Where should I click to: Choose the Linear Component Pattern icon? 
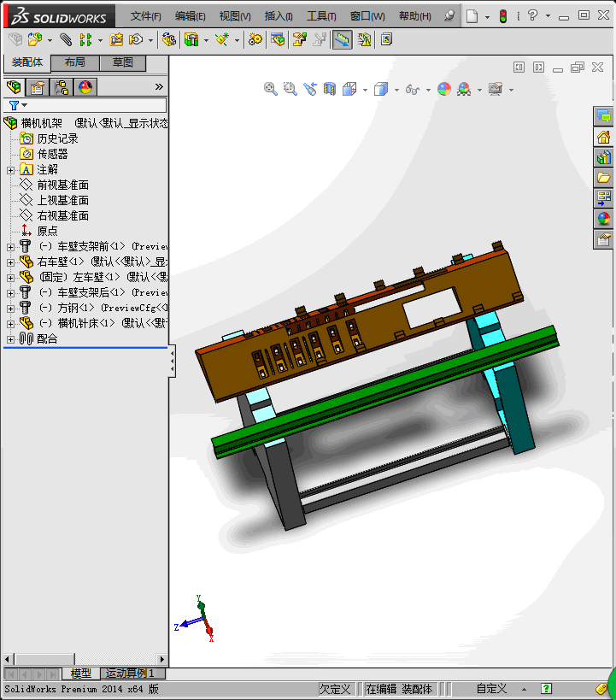pos(85,39)
